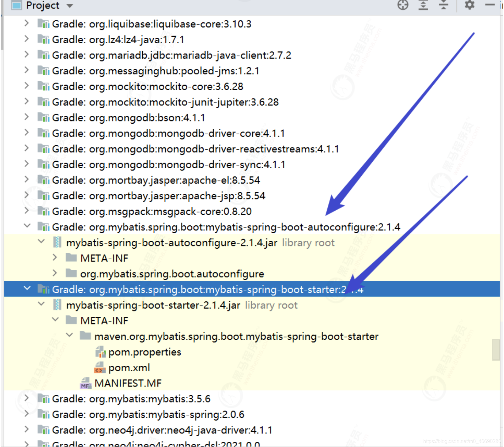Expand META-INF under autoconfigure jar
The height and width of the screenshot is (447, 504).
click(55, 258)
